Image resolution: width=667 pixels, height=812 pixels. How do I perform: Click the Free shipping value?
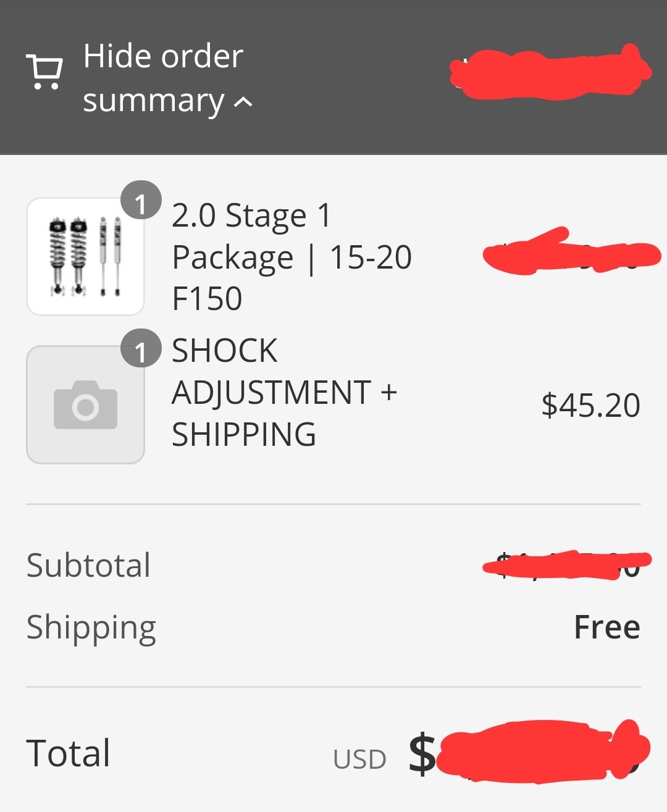coord(606,627)
